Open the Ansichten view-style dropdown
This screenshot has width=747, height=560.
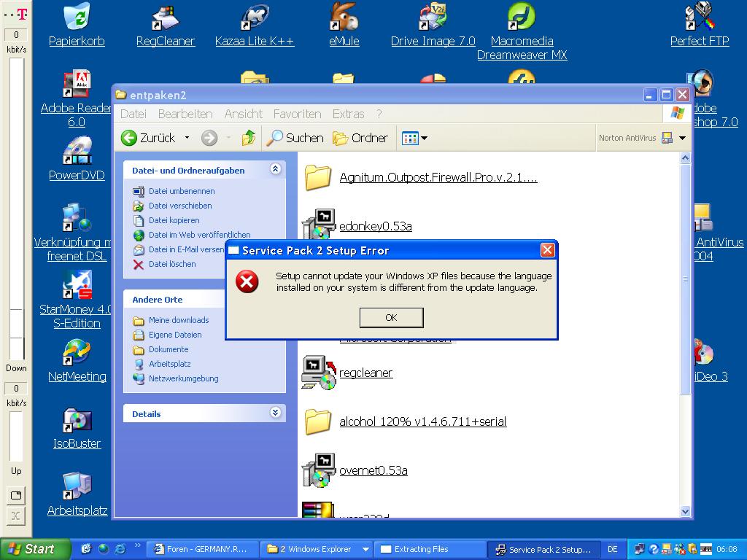point(414,138)
